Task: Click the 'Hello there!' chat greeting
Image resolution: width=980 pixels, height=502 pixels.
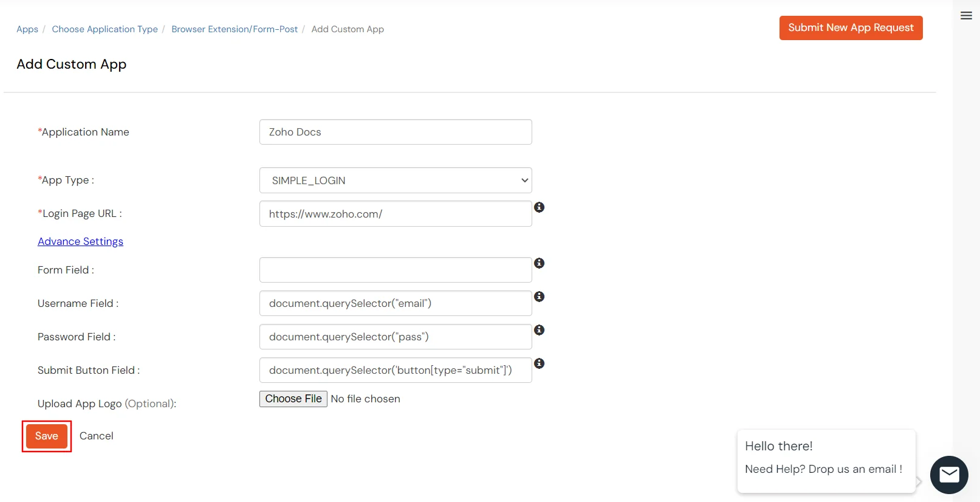Action: (779, 446)
